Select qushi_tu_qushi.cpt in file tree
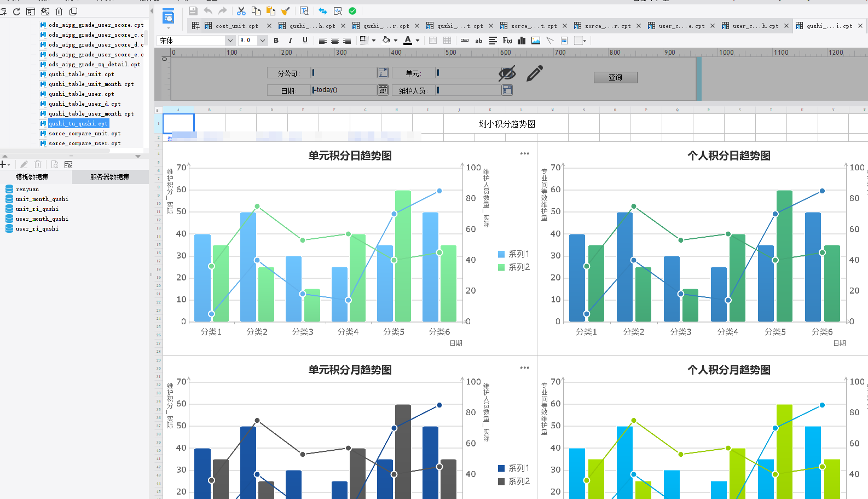 click(x=78, y=123)
